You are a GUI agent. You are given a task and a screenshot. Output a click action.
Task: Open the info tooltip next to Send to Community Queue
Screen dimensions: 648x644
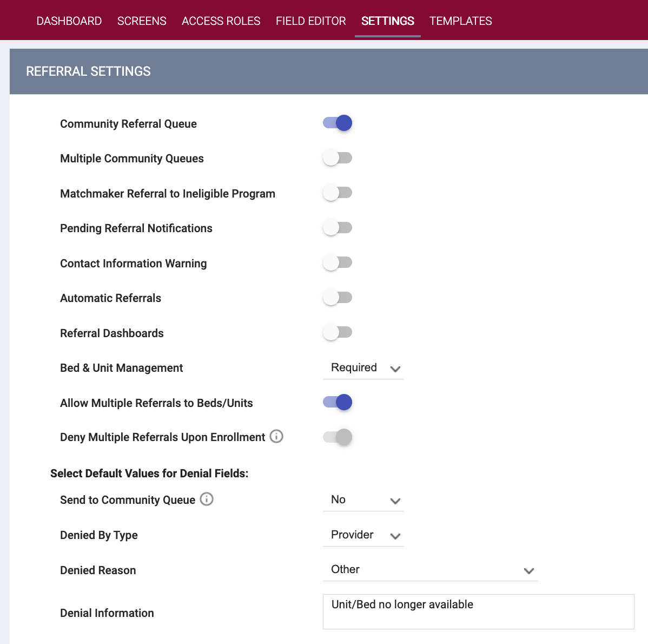207,500
